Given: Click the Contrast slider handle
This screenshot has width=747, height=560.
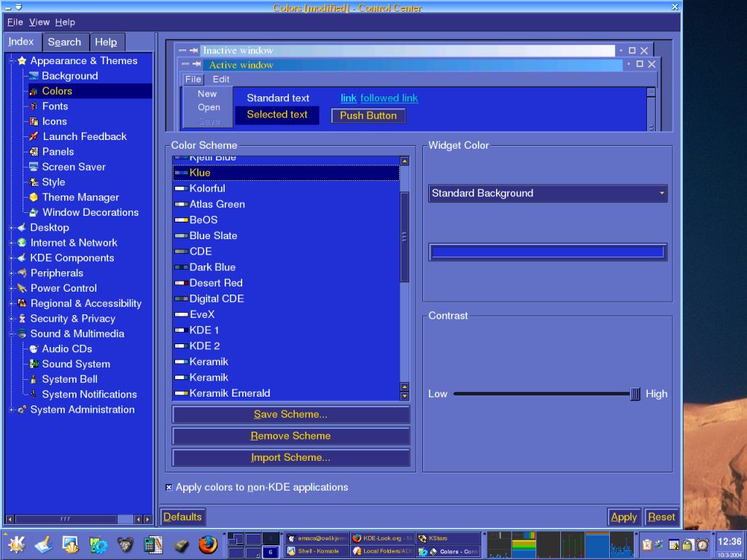Looking at the screenshot, I should [635, 394].
